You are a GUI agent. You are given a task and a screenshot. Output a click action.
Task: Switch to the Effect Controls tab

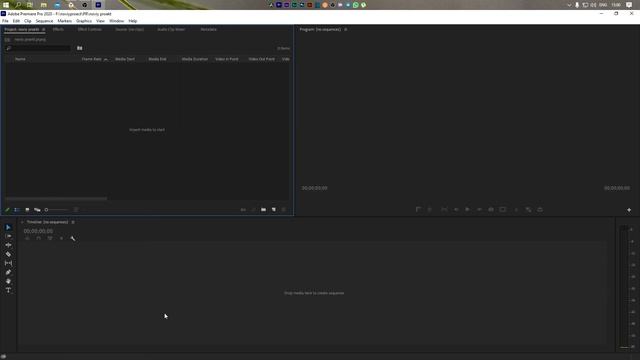click(x=89, y=29)
